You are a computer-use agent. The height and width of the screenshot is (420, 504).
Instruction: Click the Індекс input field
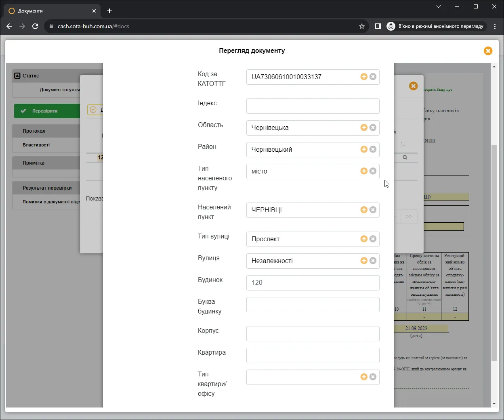(313, 106)
